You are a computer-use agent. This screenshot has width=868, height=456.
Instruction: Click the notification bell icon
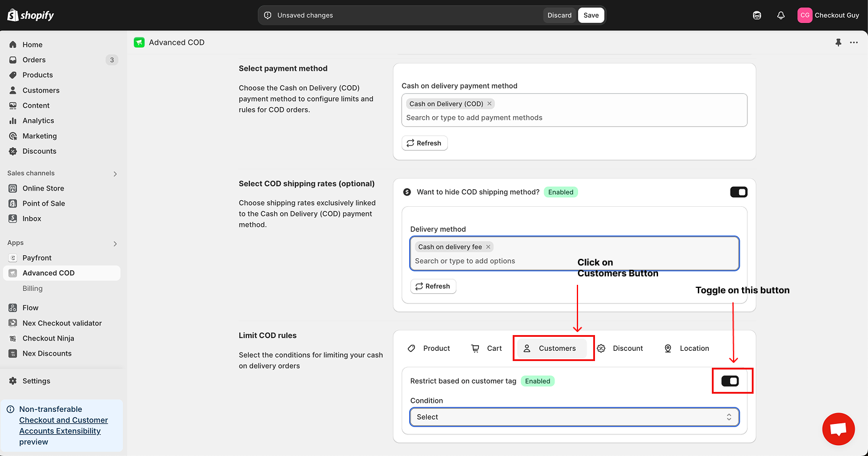(x=781, y=15)
